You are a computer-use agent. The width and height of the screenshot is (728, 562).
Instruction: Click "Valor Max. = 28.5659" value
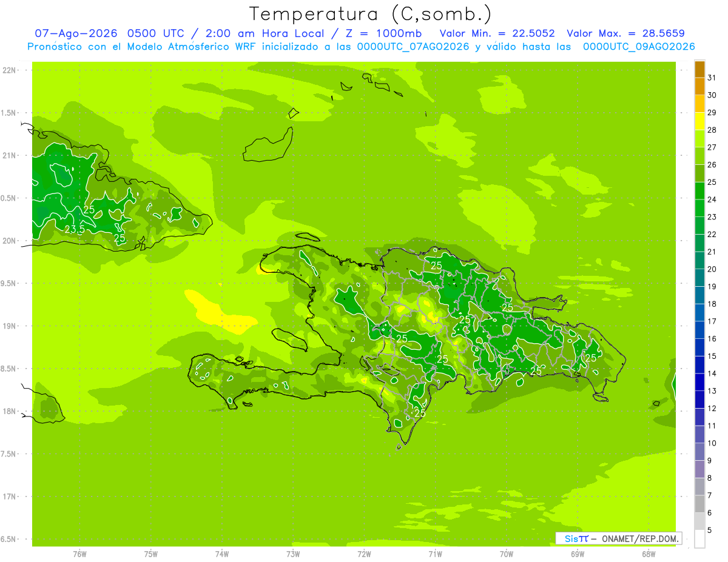625,34
